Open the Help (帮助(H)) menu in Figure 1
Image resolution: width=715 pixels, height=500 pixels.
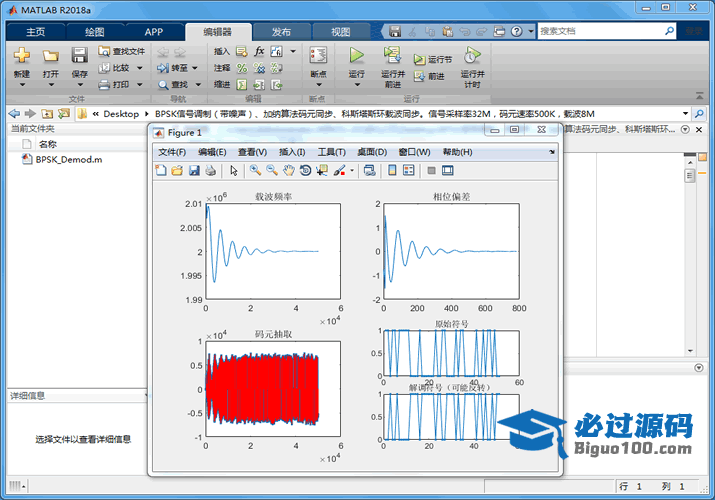pyautogui.click(x=457, y=152)
